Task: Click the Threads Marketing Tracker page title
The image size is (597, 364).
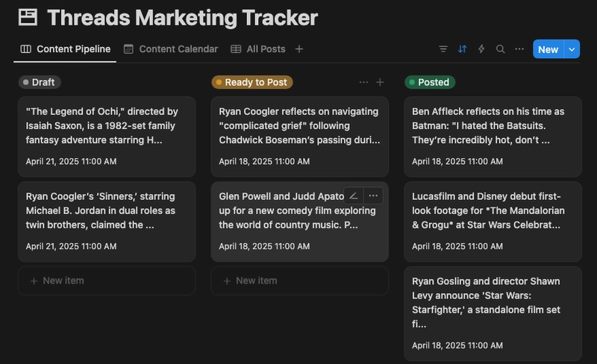Action: (182, 17)
